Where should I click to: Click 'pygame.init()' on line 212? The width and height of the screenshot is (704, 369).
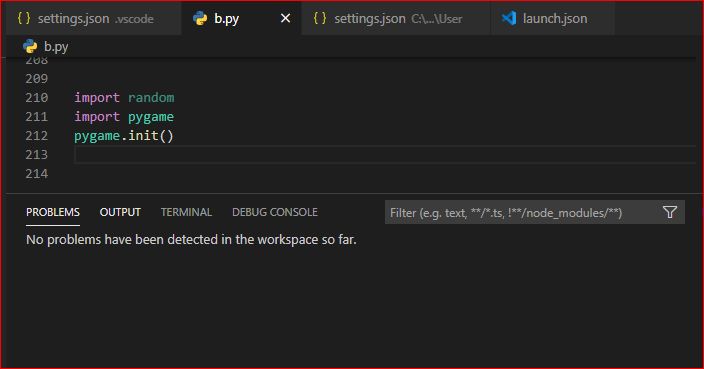[x=124, y=136]
